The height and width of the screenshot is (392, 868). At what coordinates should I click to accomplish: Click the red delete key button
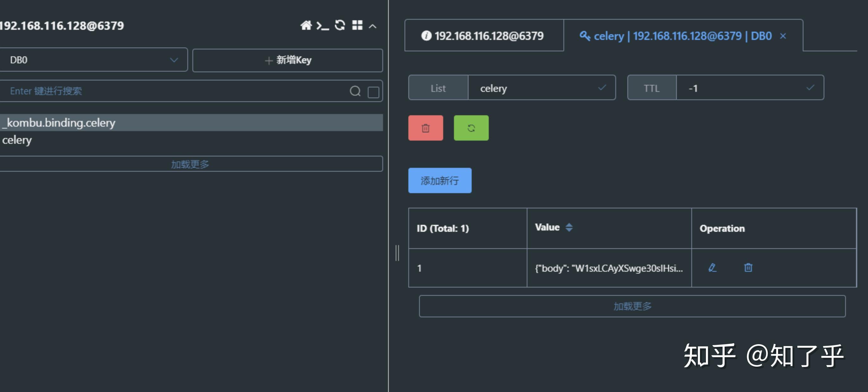[x=425, y=128]
